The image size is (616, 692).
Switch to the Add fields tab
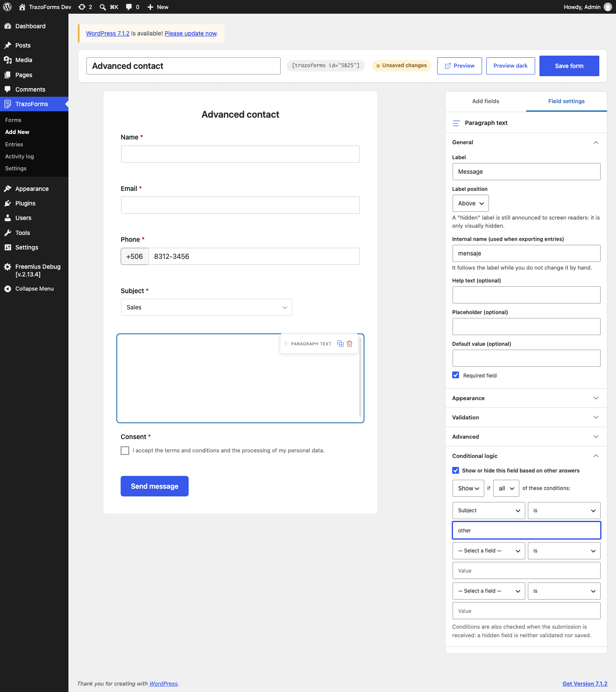click(486, 101)
